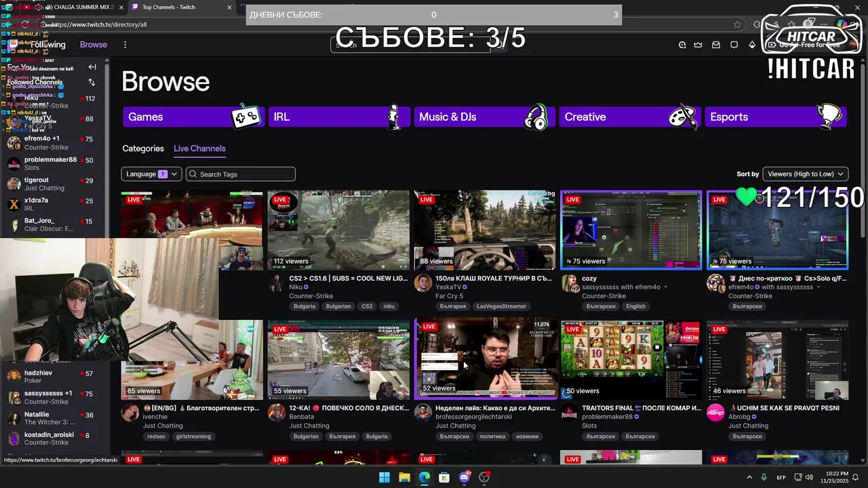Image resolution: width=868 pixels, height=488 pixels.
Task: Show hidden system tray icons
Action: pyautogui.click(x=749, y=477)
